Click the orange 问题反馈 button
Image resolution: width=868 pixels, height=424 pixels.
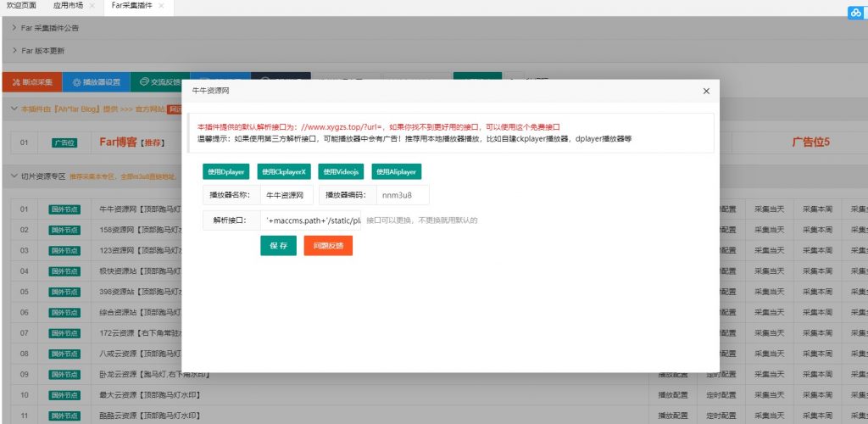click(328, 246)
